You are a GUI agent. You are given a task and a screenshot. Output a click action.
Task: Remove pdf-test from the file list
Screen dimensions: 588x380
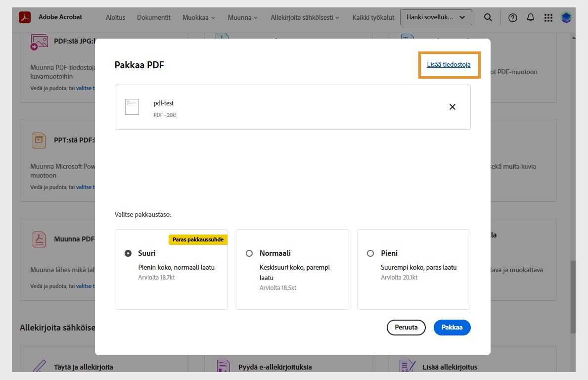click(452, 106)
